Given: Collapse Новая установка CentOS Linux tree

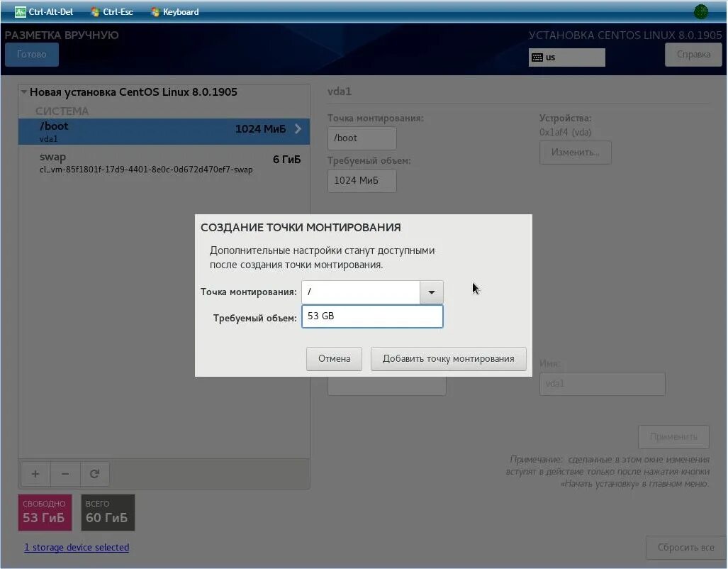Looking at the screenshot, I should (23, 92).
